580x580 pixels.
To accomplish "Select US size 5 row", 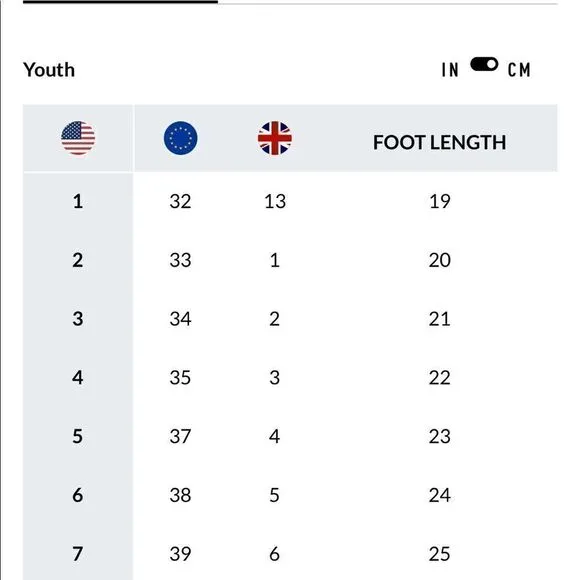I will pyautogui.click(x=290, y=436).
